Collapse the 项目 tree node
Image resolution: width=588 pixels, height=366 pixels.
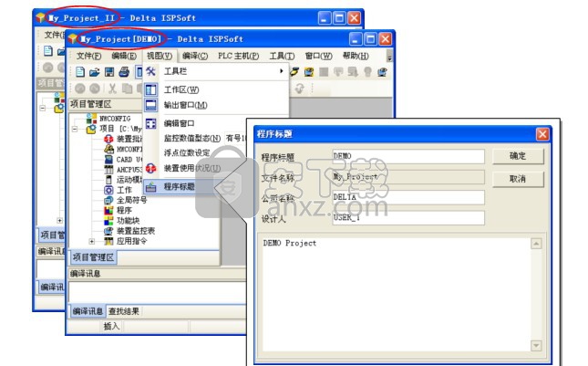point(75,129)
